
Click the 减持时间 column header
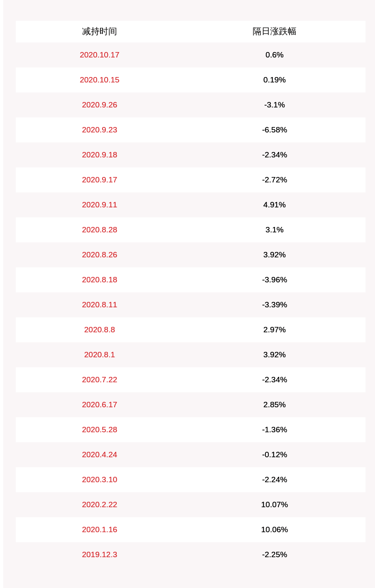click(x=99, y=31)
